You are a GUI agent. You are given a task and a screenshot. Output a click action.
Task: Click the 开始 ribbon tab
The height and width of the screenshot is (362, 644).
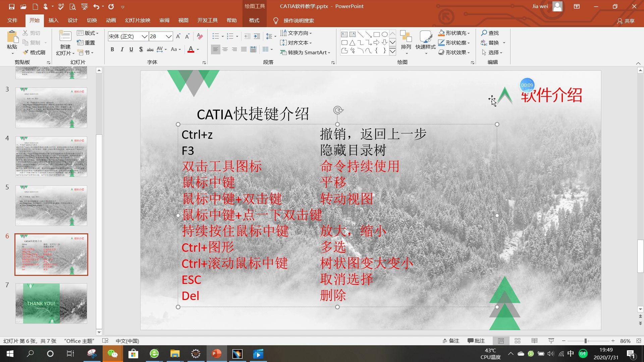pyautogui.click(x=35, y=20)
